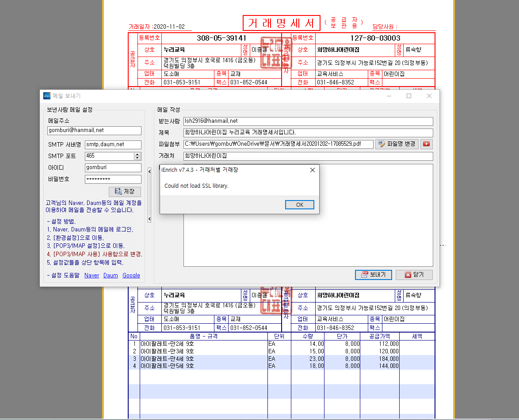Image resolution: width=519 pixels, height=420 pixels.
Task: Click the 닫기 close button with red X
Action: (x=414, y=275)
